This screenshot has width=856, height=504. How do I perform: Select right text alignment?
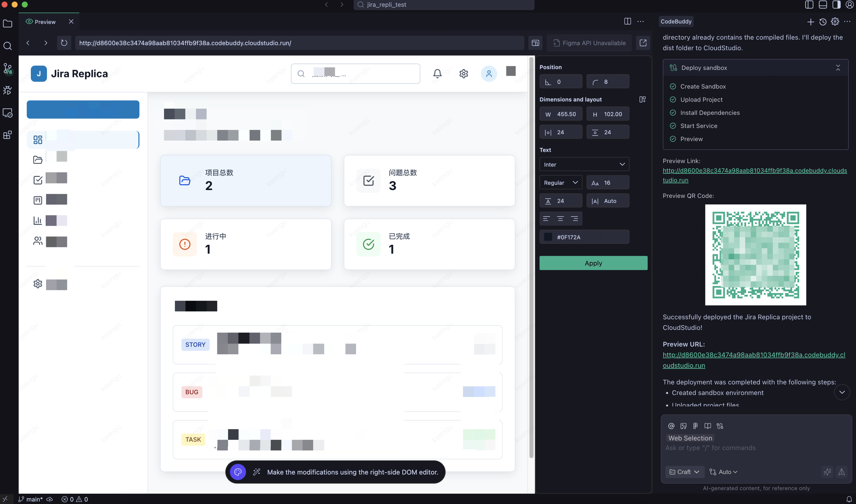pyautogui.click(x=575, y=219)
